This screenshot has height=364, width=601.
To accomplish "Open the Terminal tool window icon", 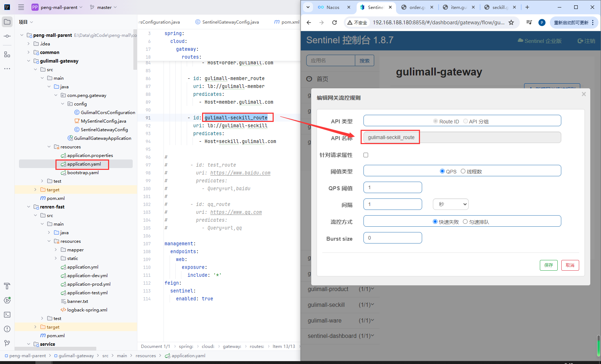I will 7,315.
